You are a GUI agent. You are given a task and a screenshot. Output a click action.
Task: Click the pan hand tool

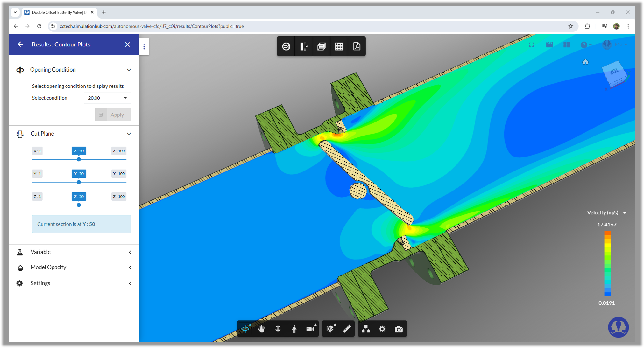point(261,329)
